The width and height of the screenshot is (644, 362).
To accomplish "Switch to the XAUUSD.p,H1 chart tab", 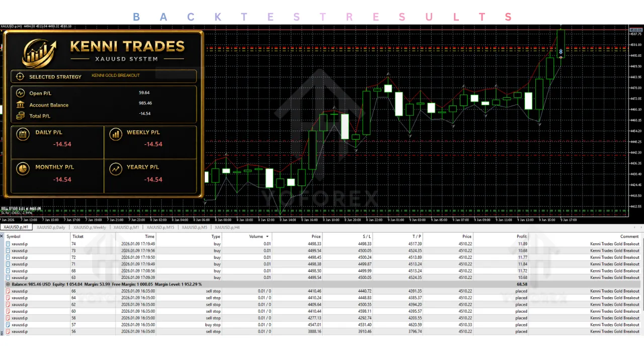I will (16, 227).
